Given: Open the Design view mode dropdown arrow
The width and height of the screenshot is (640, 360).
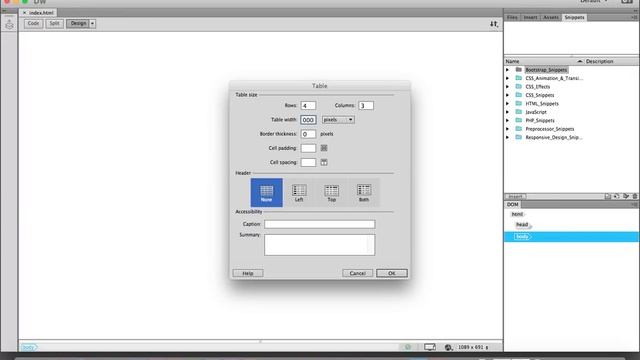Looking at the screenshot, I should click(92, 24).
